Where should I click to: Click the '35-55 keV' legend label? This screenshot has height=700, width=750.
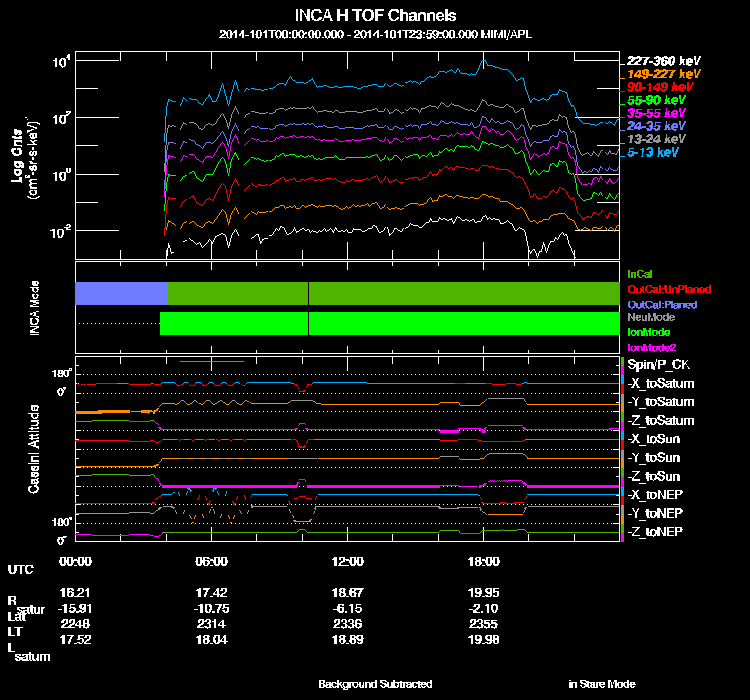tap(656, 113)
